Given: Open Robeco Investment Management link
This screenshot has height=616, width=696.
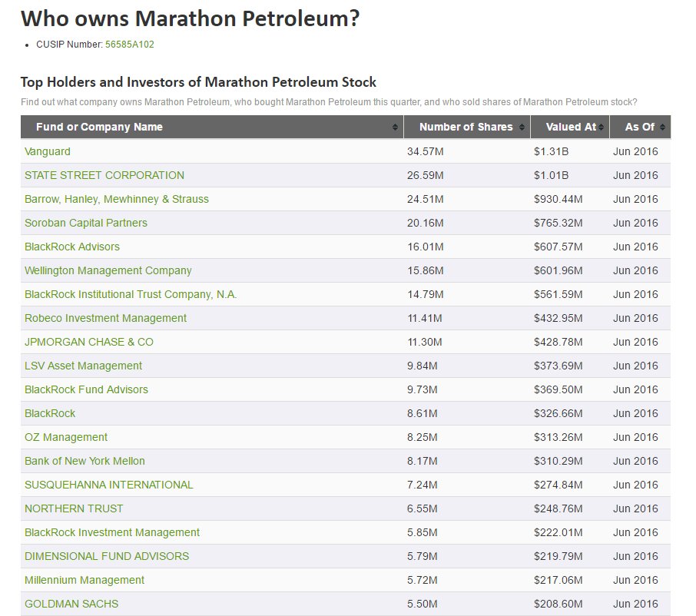Looking at the screenshot, I should (105, 318).
